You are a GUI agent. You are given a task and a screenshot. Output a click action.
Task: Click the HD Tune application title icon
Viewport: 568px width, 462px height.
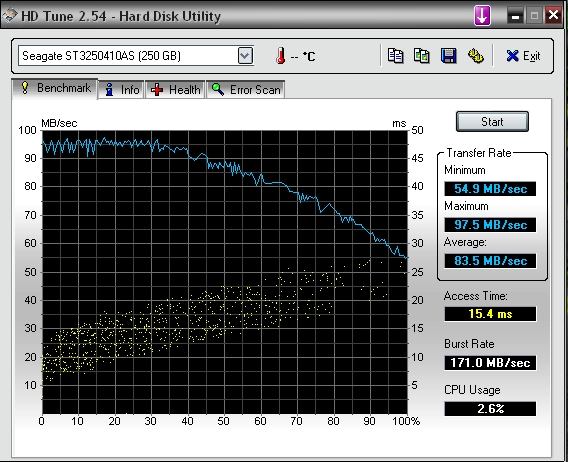10,16
